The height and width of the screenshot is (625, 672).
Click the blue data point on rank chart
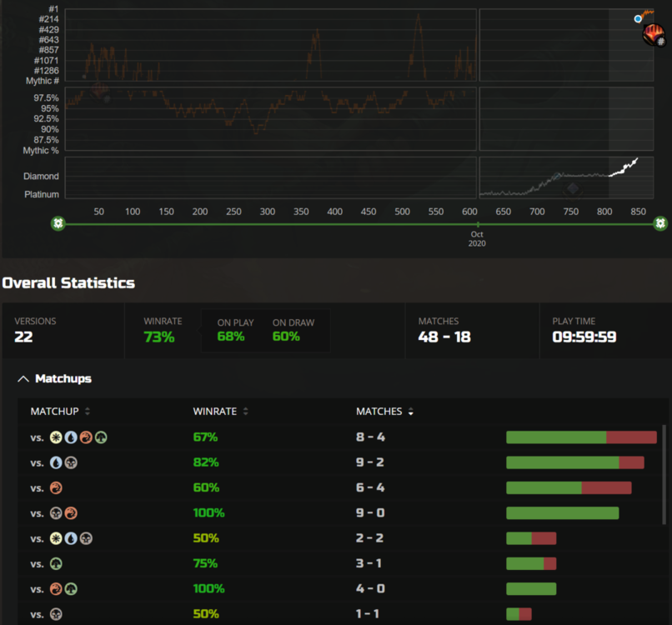pos(638,18)
